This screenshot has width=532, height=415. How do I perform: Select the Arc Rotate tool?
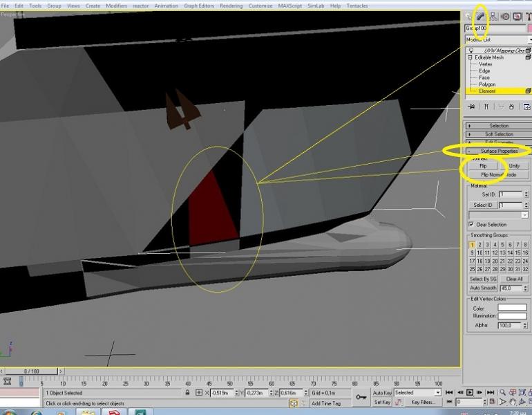pos(522,402)
